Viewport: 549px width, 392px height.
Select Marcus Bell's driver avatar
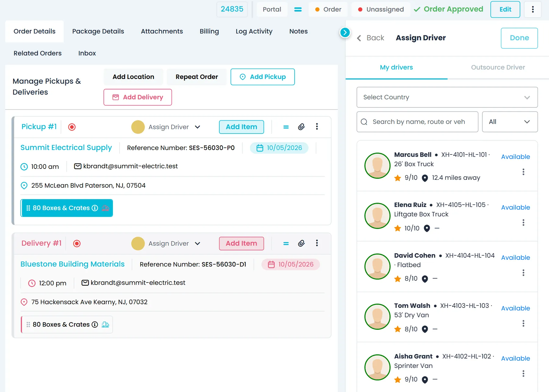pyautogui.click(x=377, y=166)
